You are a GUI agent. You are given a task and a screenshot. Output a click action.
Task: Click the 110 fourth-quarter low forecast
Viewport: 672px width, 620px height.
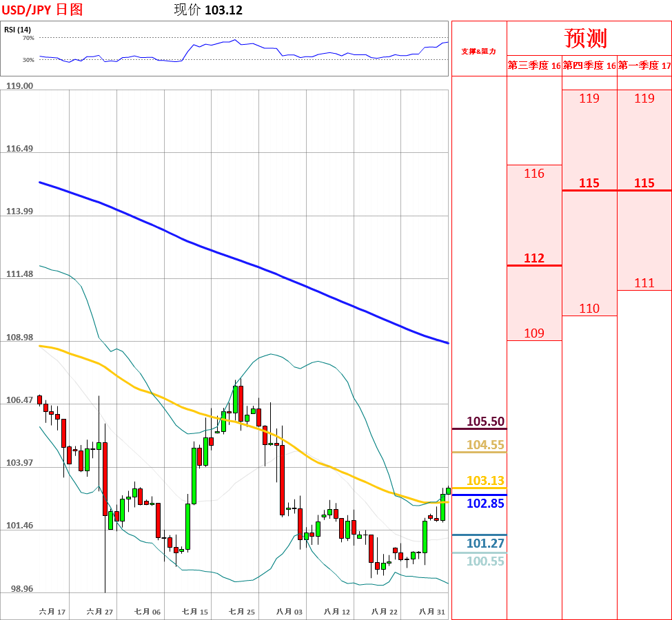589,309
